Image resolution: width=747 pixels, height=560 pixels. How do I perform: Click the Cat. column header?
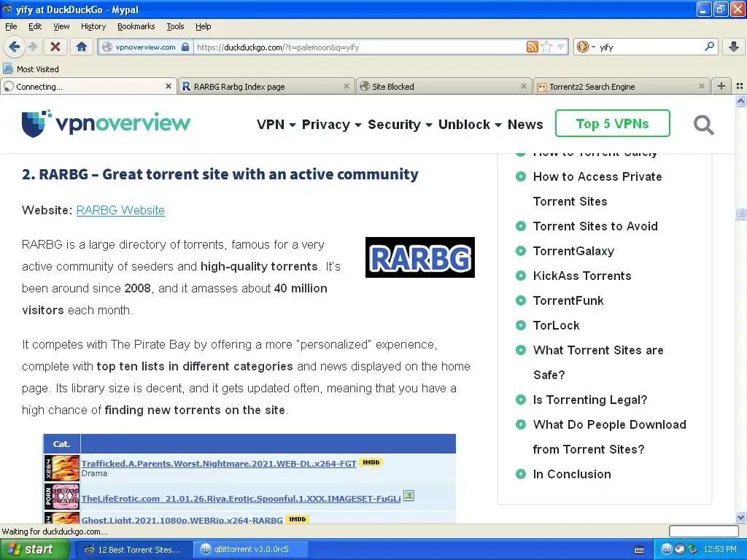click(61, 444)
